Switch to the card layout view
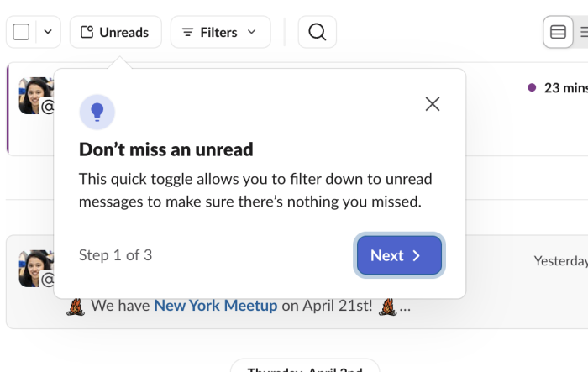Image resolution: width=588 pixels, height=372 pixels. 558,33
